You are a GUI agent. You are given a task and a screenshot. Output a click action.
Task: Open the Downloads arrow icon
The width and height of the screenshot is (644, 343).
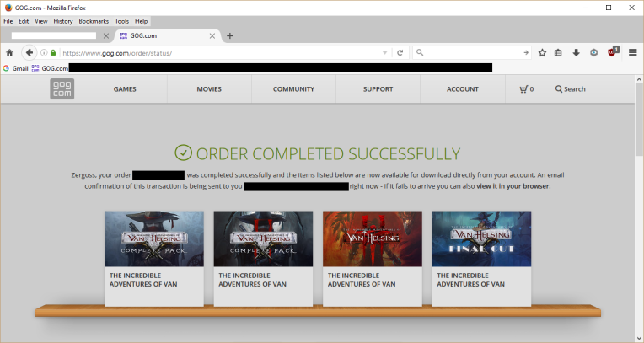(x=577, y=52)
